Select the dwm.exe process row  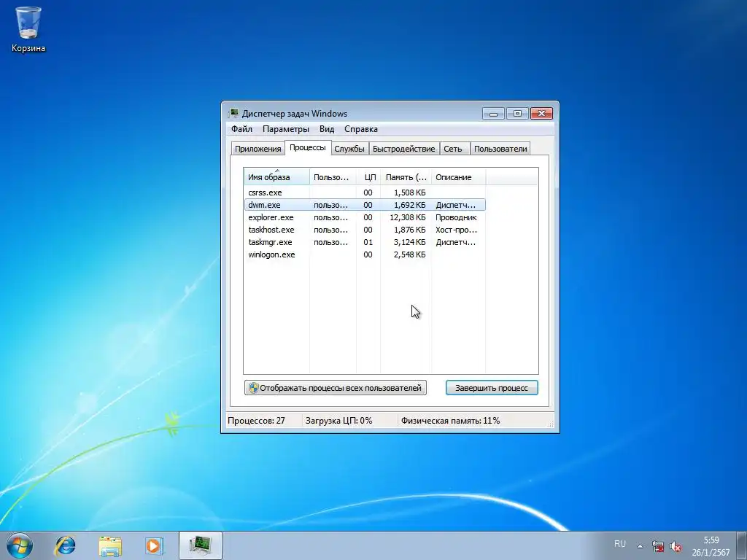(x=365, y=205)
